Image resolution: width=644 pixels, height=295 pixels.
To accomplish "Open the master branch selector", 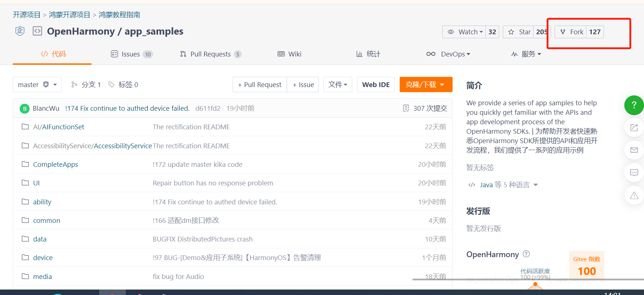I will pyautogui.click(x=37, y=84).
